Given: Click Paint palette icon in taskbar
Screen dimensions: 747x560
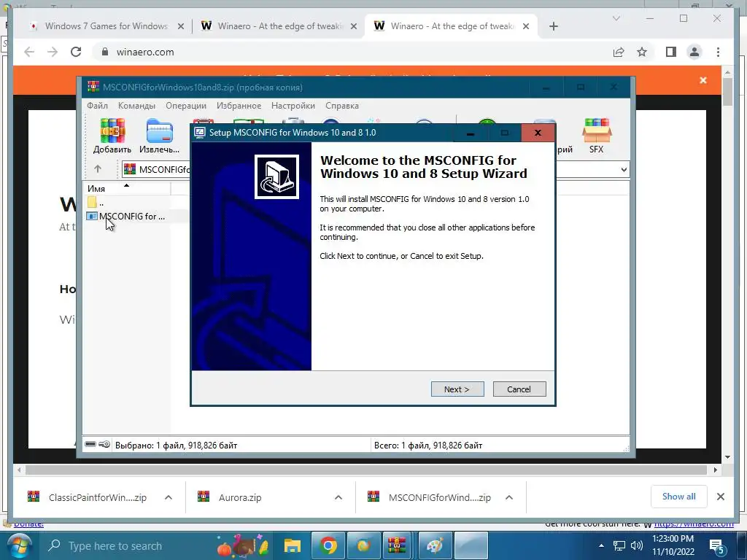Looking at the screenshot, I should (x=435, y=545).
